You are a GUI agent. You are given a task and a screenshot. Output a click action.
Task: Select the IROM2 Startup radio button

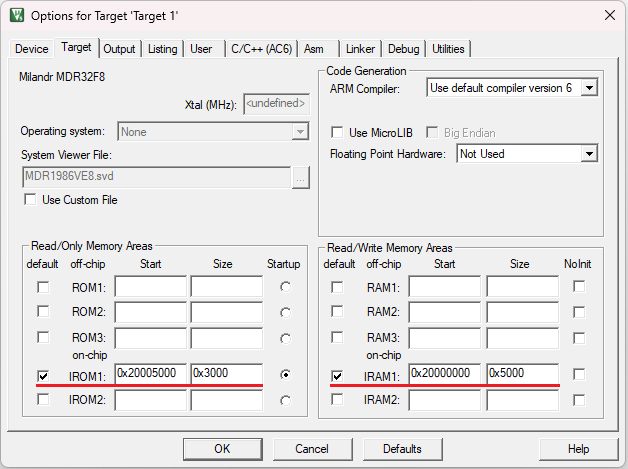(287, 400)
